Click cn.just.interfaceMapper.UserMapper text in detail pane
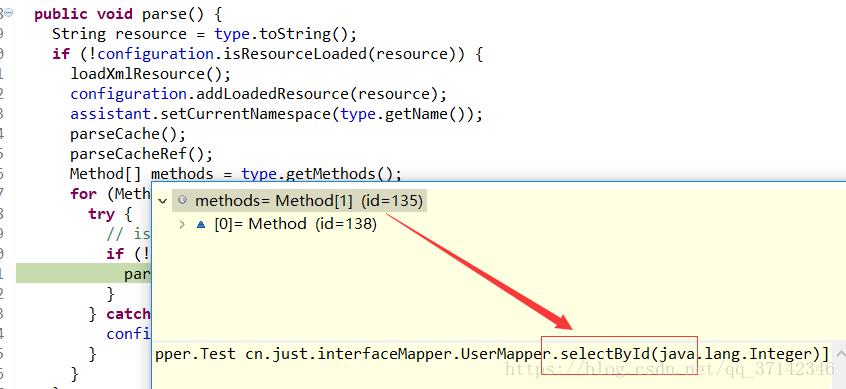The width and height of the screenshot is (846, 389). click(x=399, y=354)
